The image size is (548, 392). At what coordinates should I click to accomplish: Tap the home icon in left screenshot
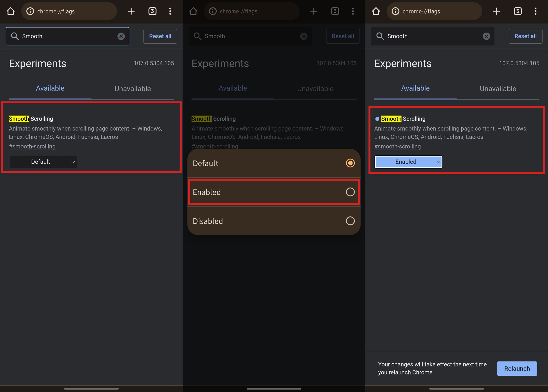[x=10, y=11]
